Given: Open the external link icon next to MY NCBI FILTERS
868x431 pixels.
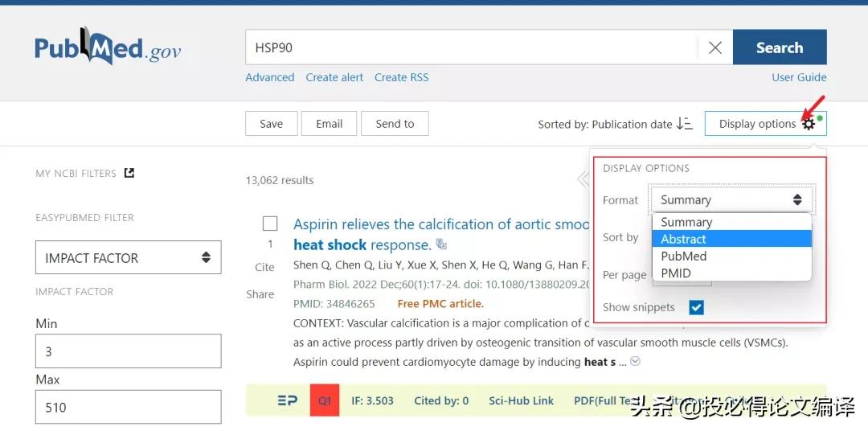Looking at the screenshot, I should click(129, 173).
